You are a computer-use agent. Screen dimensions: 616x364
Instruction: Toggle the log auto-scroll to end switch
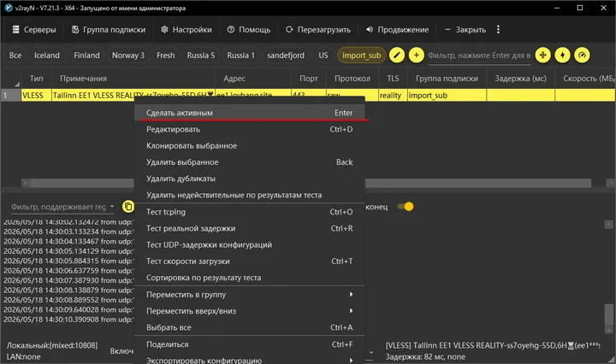point(406,206)
